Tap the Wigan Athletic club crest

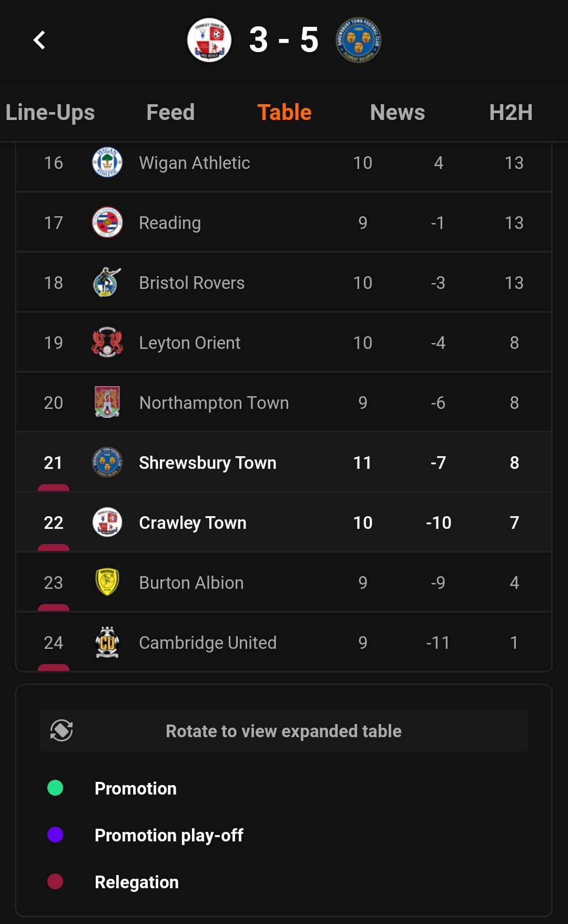107,162
